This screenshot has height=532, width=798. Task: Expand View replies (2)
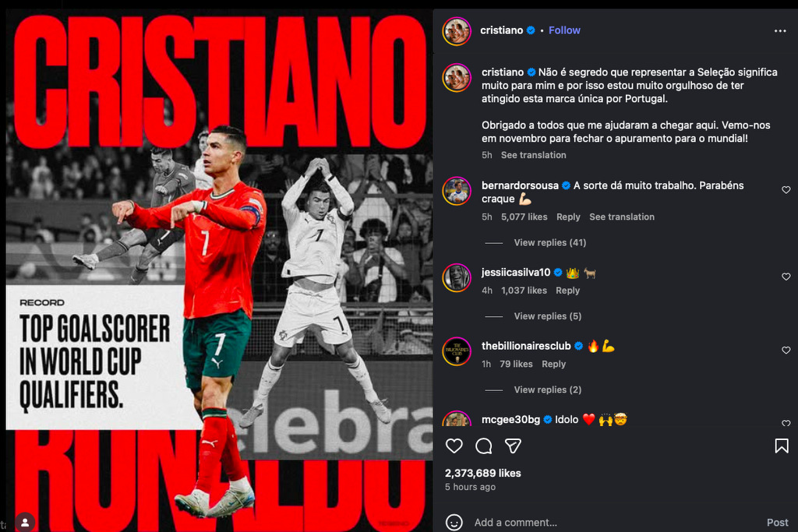tap(548, 390)
